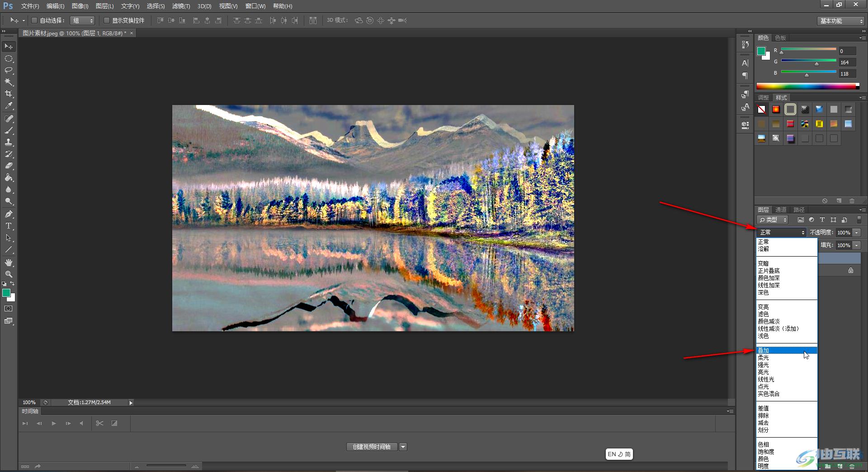Viewport: 868px width, 472px height.
Task: Open the 文件(F) menu
Action: point(30,6)
